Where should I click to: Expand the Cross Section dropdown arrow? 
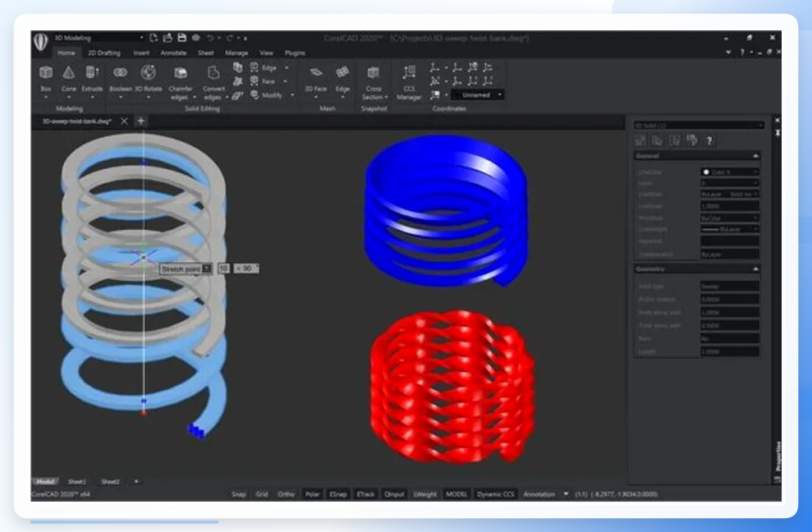387,98
